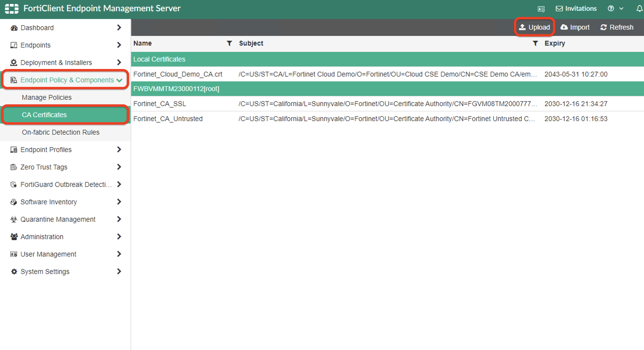This screenshot has height=350, width=644.
Task: Expand the Zero Trust Tags chevron
Action: [x=119, y=167]
